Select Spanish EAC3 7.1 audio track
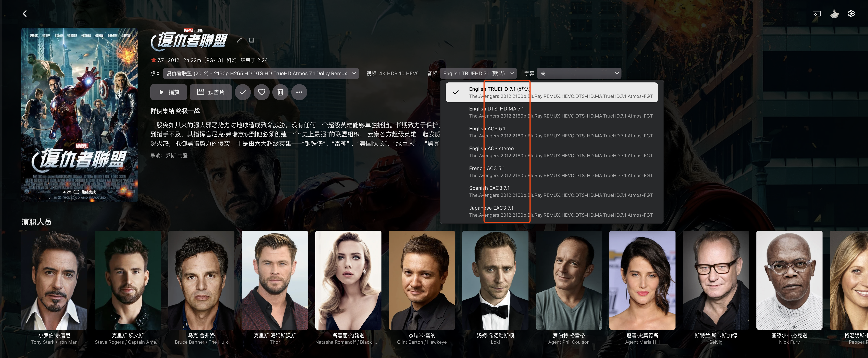868x358 pixels. 552,191
